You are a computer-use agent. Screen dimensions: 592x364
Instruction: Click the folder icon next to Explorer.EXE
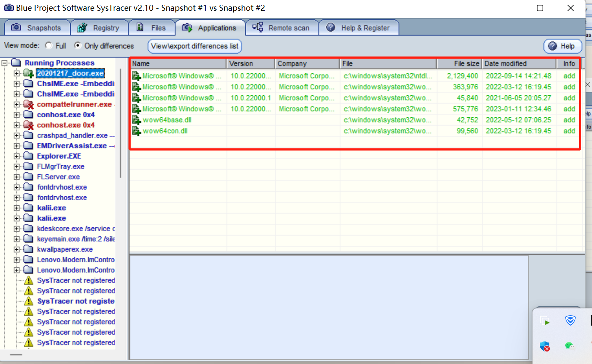point(28,156)
